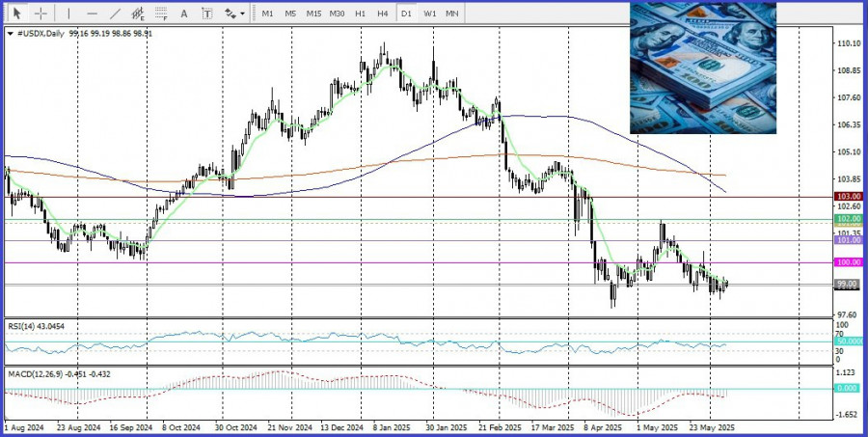Image resolution: width=868 pixels, height=437 pixels.
Task: Click the 8 Jan 2025 date label
Action: tap(392, 428)
